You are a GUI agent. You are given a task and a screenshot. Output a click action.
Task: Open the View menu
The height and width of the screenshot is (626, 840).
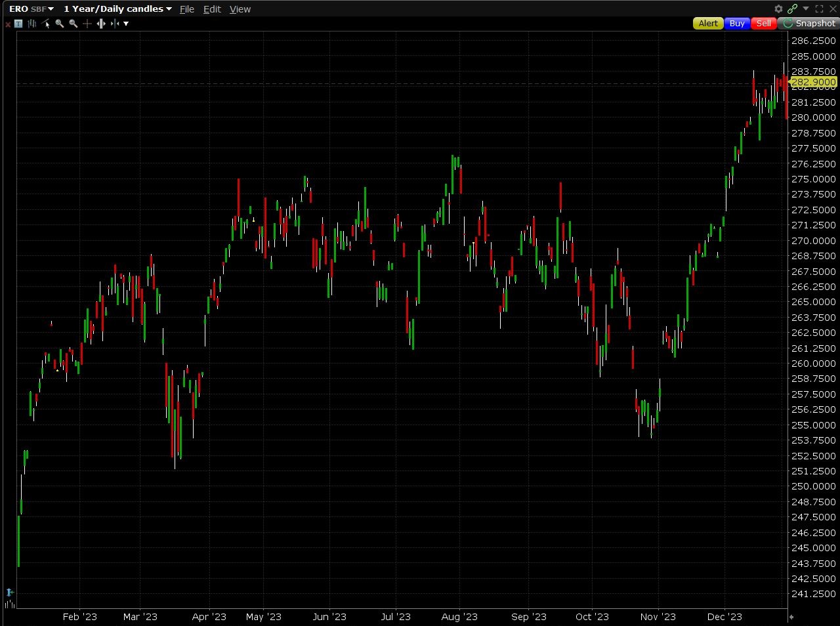click(240, 9)
